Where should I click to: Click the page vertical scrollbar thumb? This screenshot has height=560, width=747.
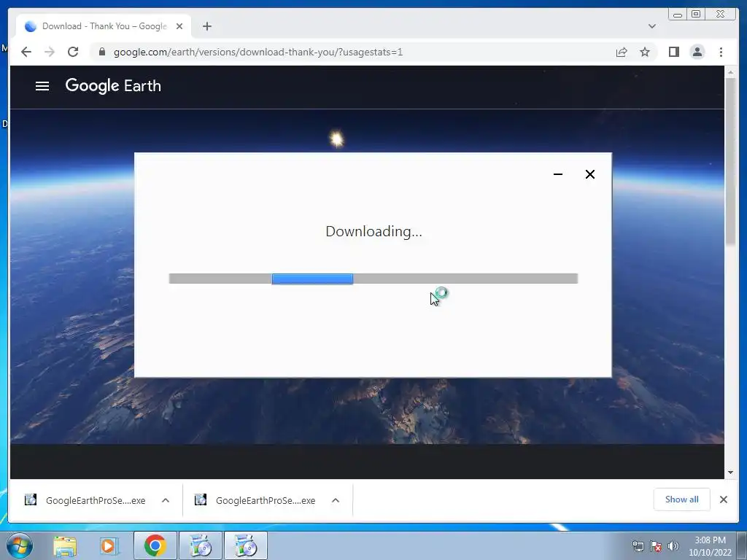point(731,162)
